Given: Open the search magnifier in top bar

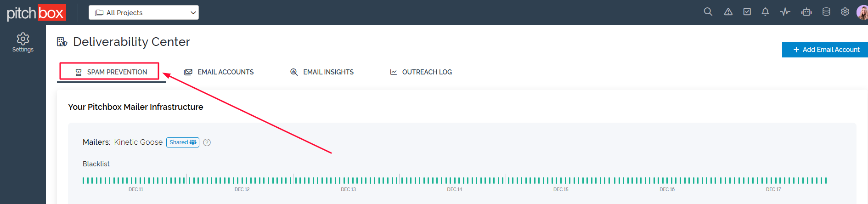Looking at the screenshot, I should coord(708,12).
